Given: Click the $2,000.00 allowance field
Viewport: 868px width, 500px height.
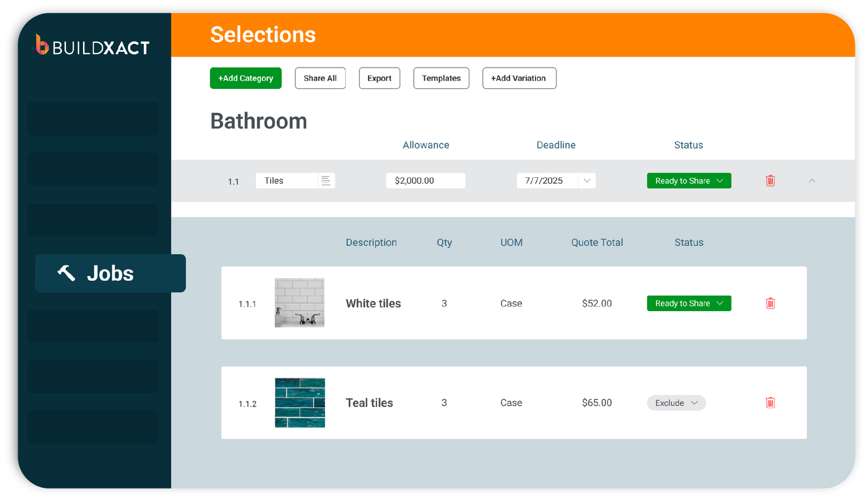Looking at the screenshot, I should pyautogui.click(x=425, y=180).
